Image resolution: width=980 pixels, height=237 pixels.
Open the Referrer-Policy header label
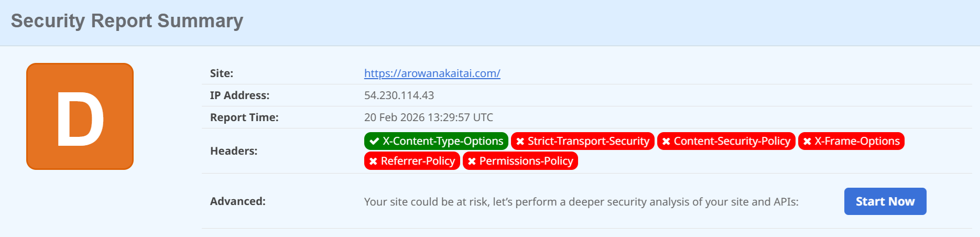coord(418,161)
